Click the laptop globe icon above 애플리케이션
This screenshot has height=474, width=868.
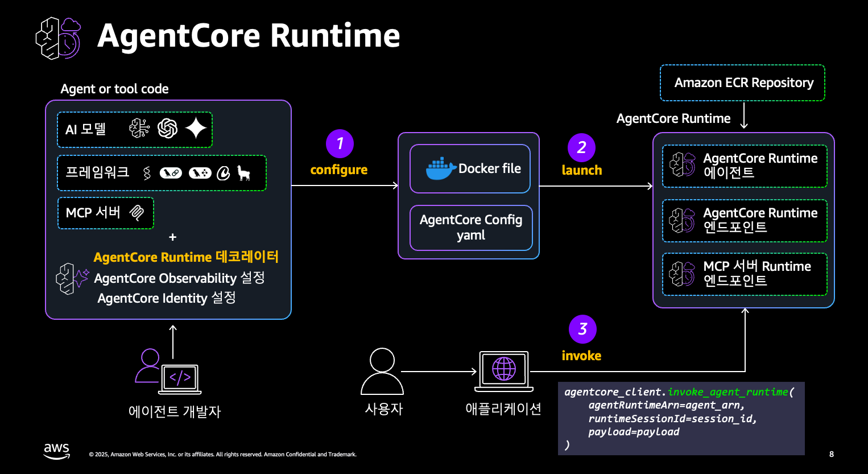pyautogui.click(x=504, y=371)
